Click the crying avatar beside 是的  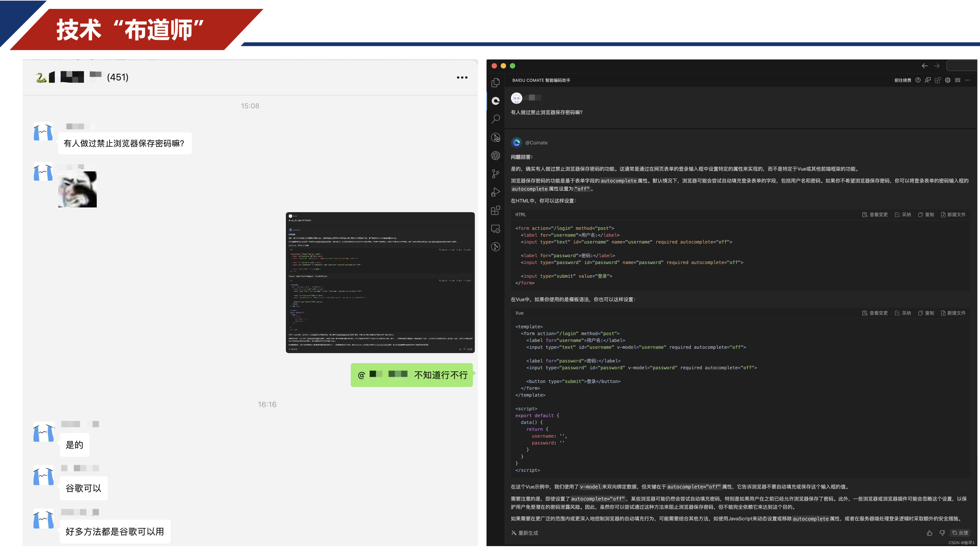tap(43, 432)
